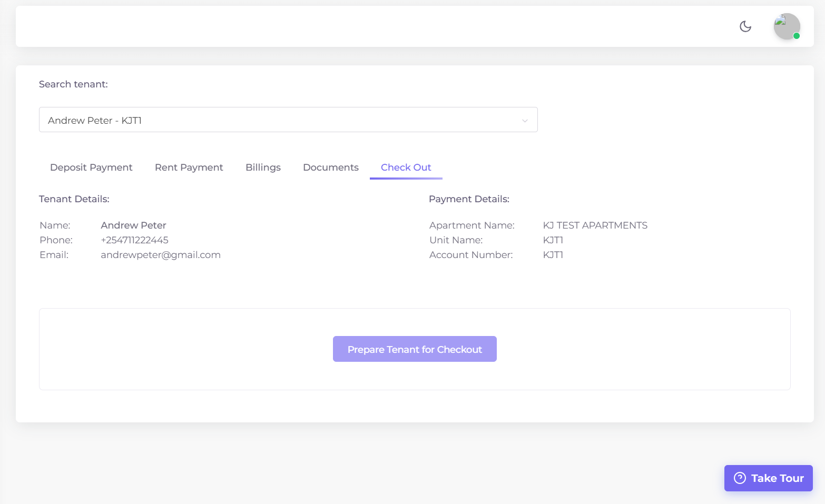Switch to the Deposit Payment tab
825x504 pixels.
tap(91, 167)
